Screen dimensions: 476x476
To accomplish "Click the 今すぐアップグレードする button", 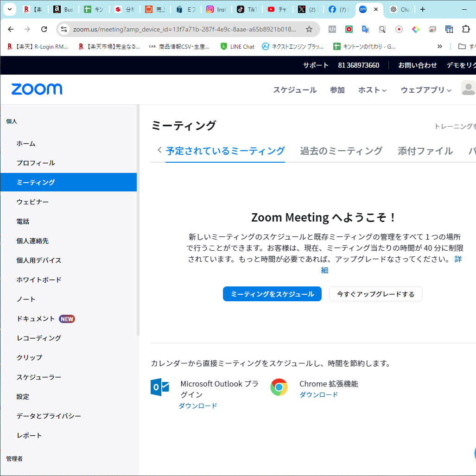I will pyautogui.click(x=375, y=294).
